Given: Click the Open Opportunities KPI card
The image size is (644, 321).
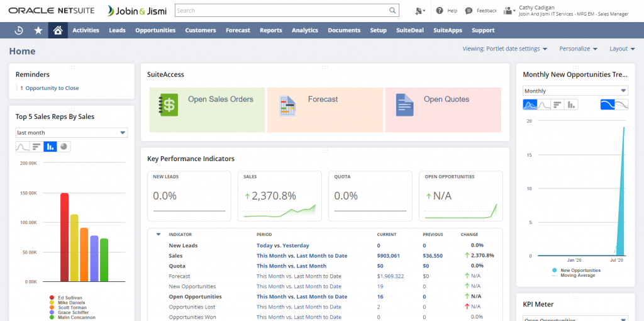Looking at the screenshot, I should 461,196.
